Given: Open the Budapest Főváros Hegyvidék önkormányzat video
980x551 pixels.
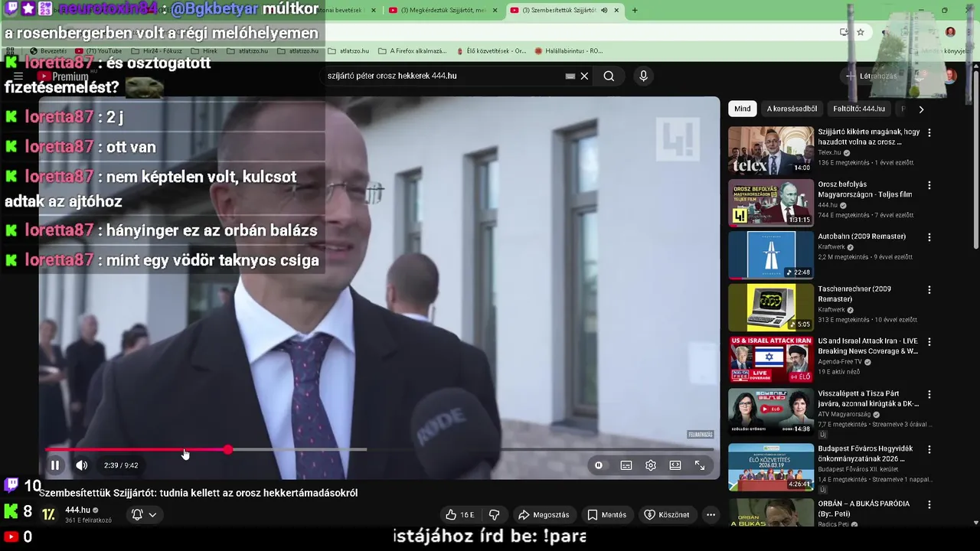Looking at the screenshot, I should 771,468.
